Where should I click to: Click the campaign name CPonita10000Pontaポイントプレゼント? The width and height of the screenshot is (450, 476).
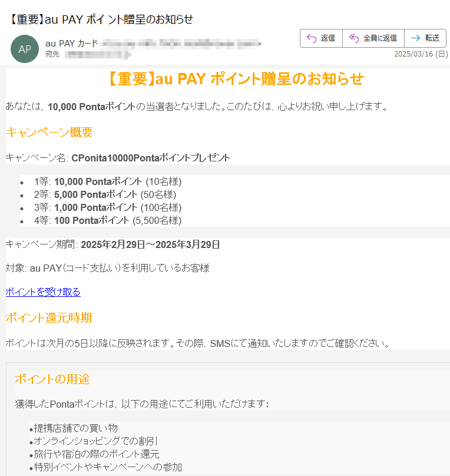(x=151, y=158)
